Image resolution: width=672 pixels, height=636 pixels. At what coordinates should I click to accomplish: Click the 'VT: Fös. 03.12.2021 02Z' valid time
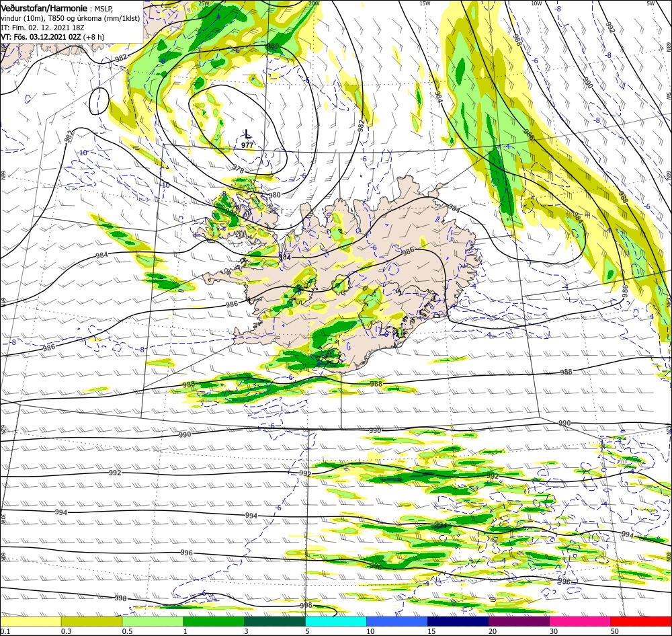click(x=41, y=37)
